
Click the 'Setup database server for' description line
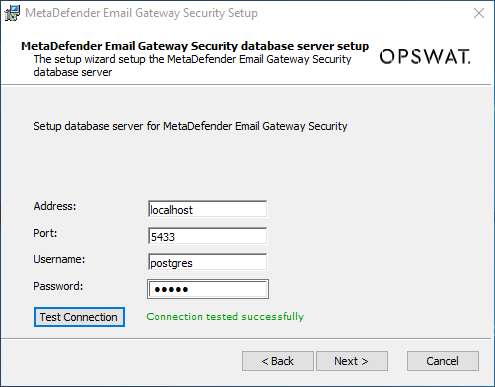tap(190, 126)
